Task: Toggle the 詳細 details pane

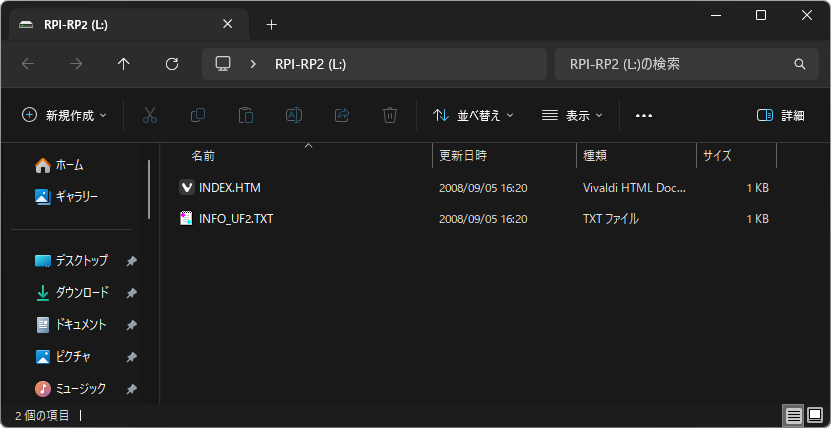Action: (781, 115)
